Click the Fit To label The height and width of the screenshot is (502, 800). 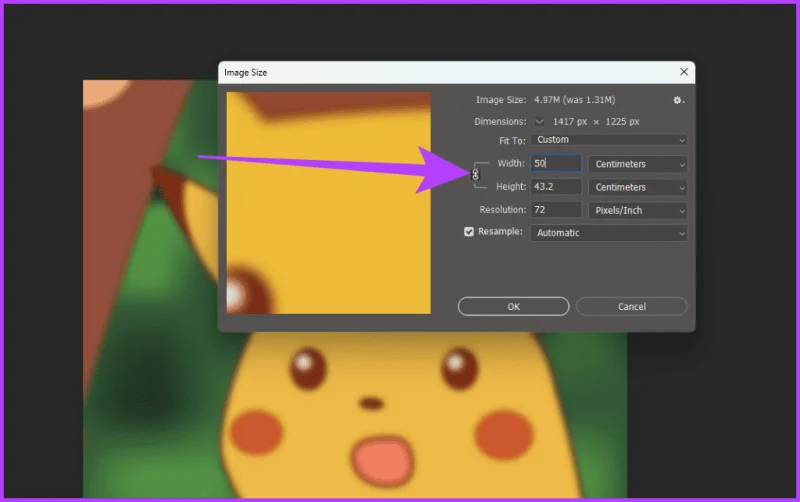click(x=512, y=140)
